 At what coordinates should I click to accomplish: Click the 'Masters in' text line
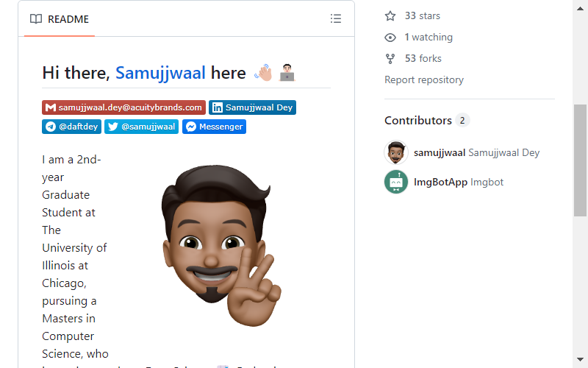click(68, 319)
